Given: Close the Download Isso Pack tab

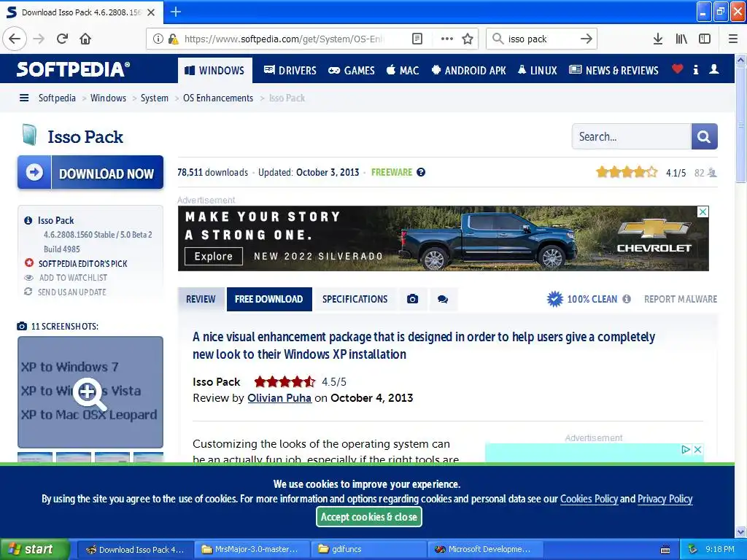Looking at the screenshot, I should click(x=151, y=12).
